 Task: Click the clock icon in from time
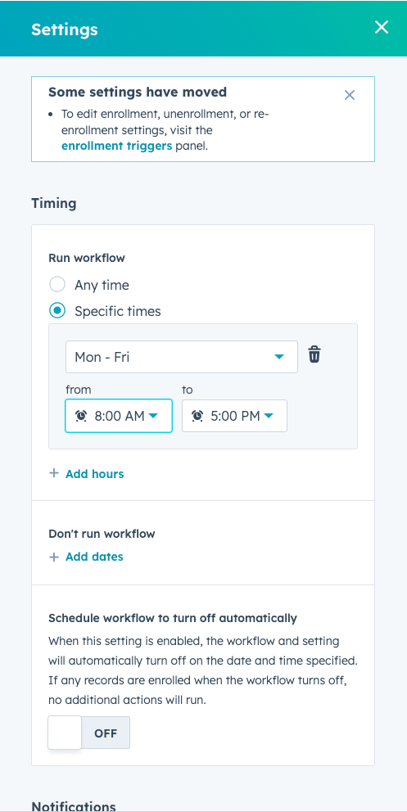pyautogui.click(x=81, y=416)
